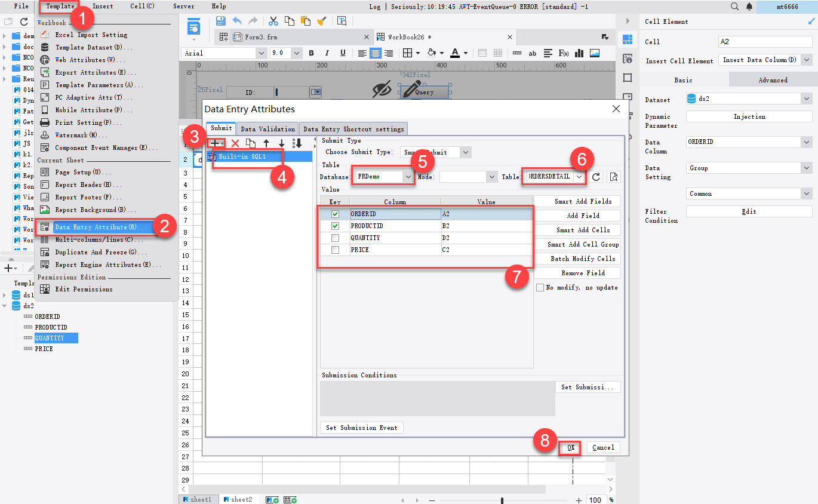Image resolution: width=818 pixels, height=504 pixels.
Task: Click the Set Submission Event button
Action: tap(361, 427)
